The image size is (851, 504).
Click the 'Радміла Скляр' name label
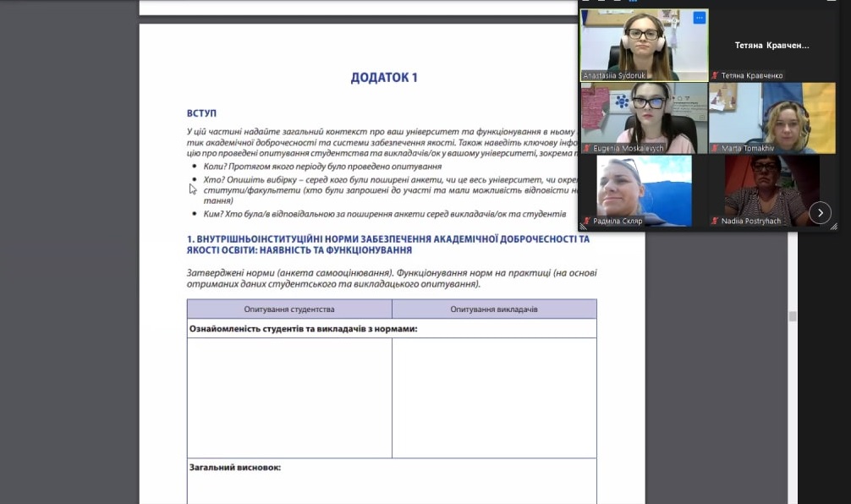pos(618,221)
